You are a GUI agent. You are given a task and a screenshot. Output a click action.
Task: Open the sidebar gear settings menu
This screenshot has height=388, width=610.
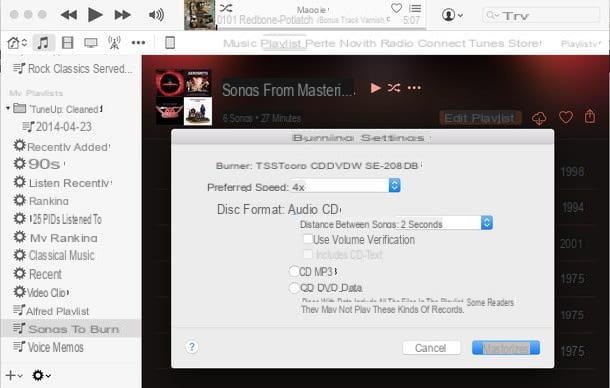41,376
